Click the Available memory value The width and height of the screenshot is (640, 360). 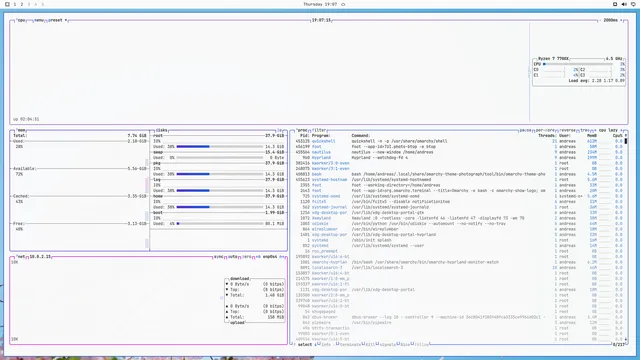(137, 169)
